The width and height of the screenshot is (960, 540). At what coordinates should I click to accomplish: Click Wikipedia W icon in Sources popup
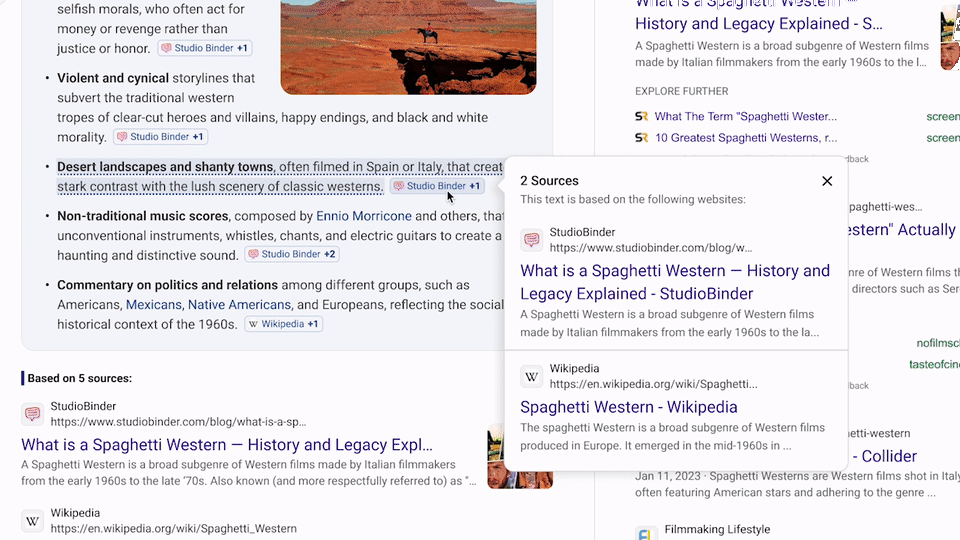[x=531, y=377]
